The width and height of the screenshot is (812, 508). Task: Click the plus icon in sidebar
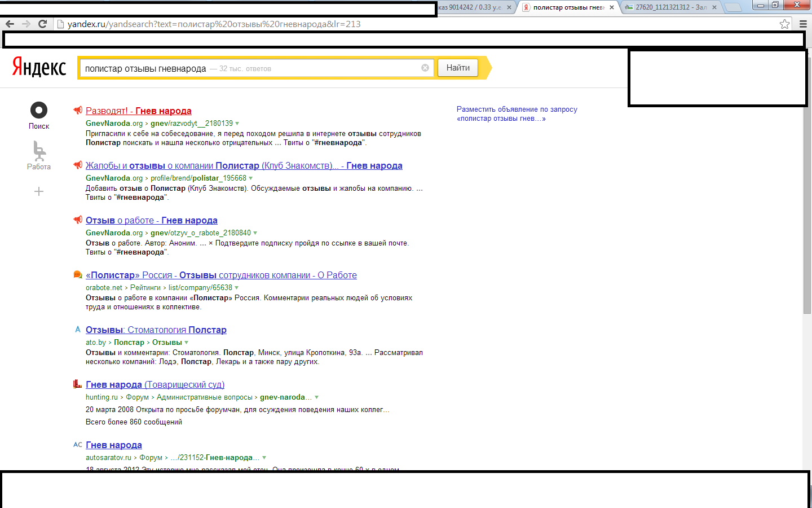click(x=39, y=191)
